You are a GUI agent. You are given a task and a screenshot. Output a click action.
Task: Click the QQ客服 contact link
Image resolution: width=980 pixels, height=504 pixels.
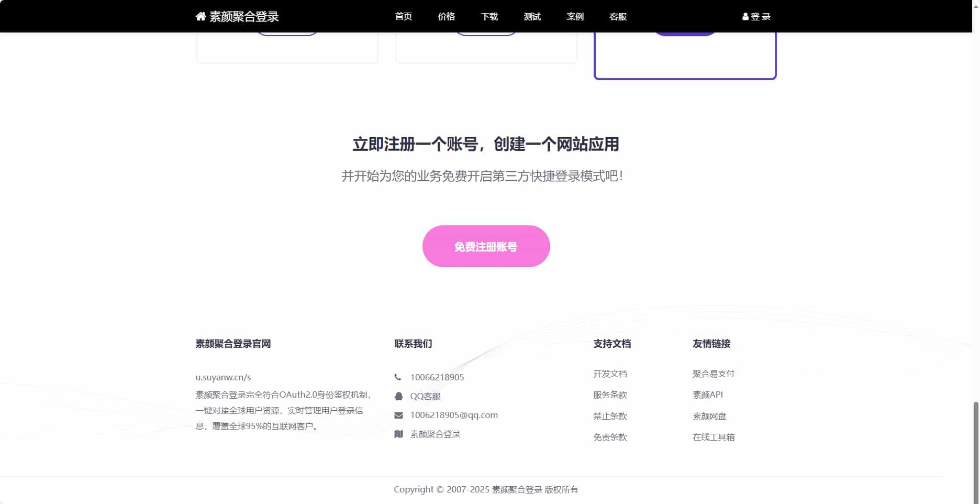[425, 397]
